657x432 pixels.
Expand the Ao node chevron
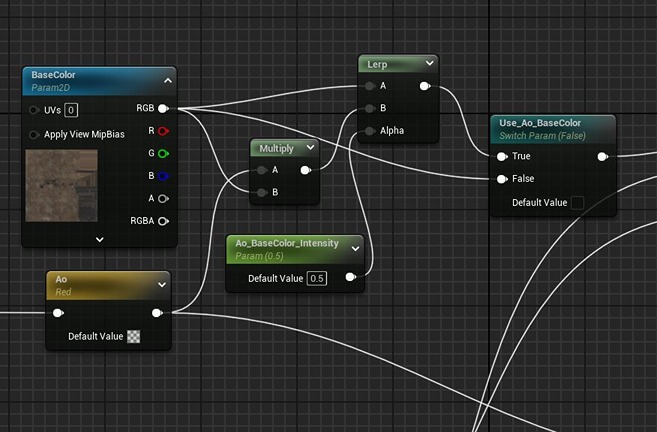(162, 285)
